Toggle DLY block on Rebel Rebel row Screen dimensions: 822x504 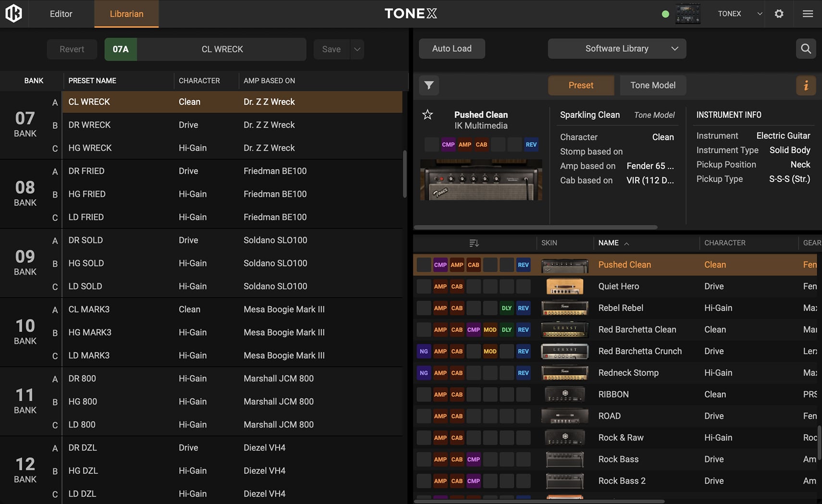tap(506, 308)
